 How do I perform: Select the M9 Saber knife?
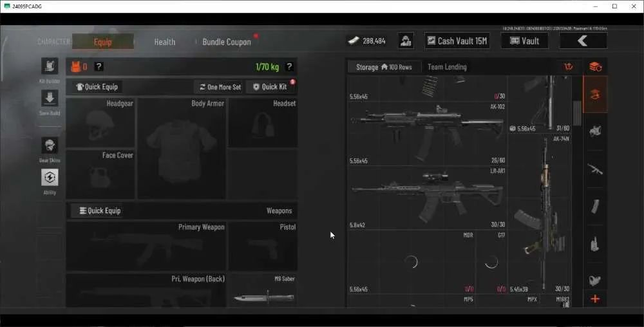(263, 290)
